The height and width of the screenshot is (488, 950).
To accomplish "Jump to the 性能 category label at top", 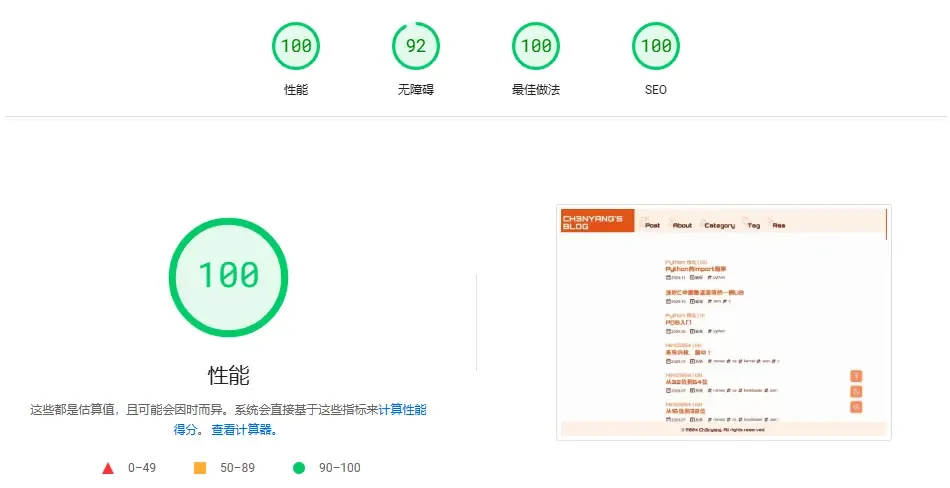I will tap(296, 90).
